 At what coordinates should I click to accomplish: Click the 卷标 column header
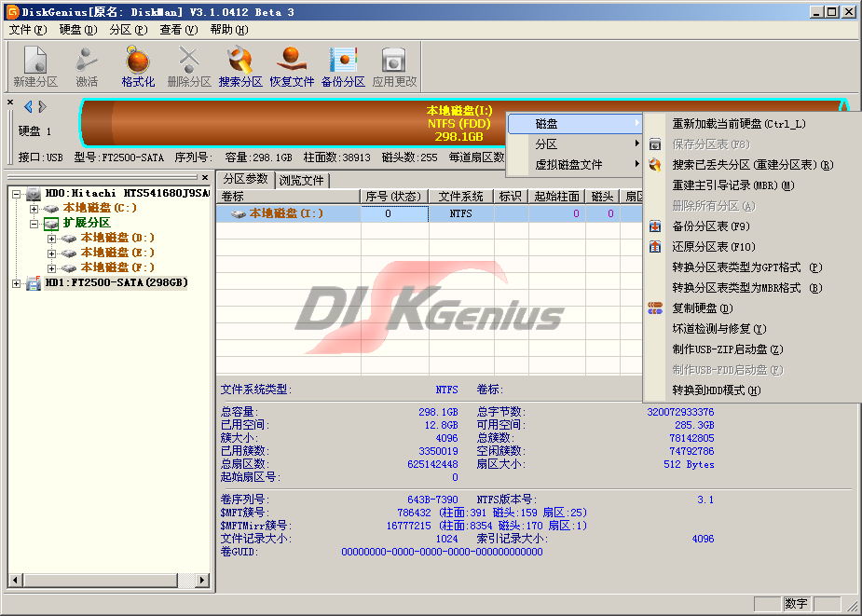pos(289,197)
